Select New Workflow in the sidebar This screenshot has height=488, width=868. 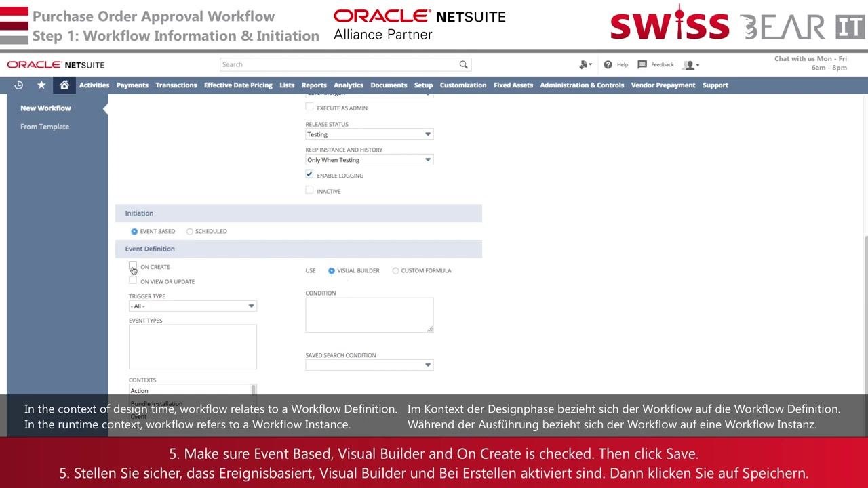(45, 108)
